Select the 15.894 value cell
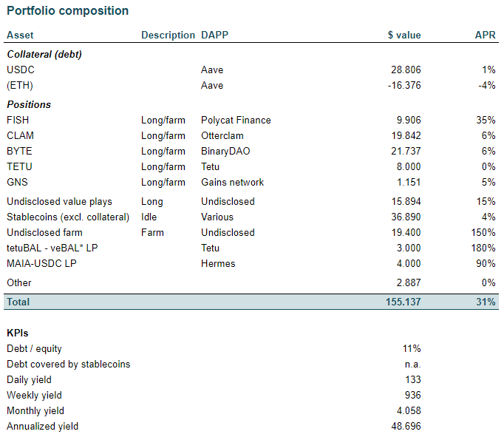The height and width of the screenshot is (437, 504). (x=406, y=202)
